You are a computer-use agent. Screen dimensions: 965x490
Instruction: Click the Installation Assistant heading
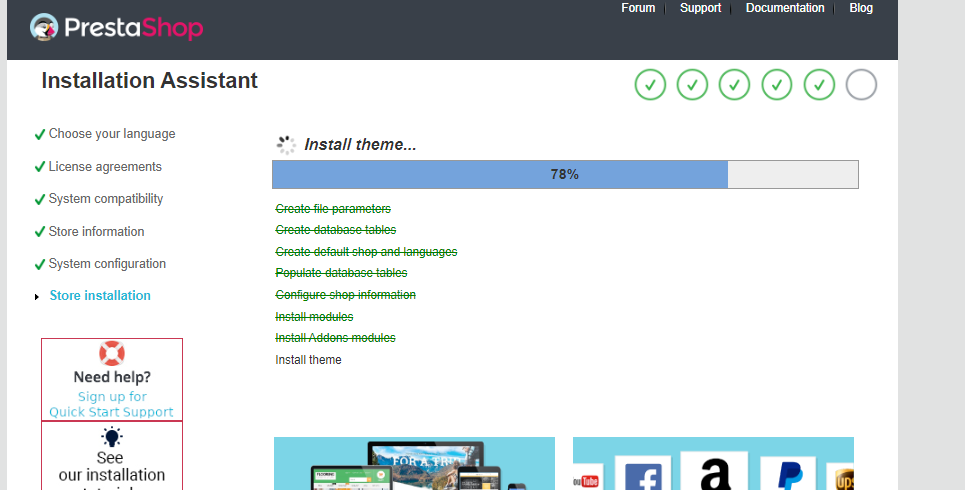coord(150,81)
